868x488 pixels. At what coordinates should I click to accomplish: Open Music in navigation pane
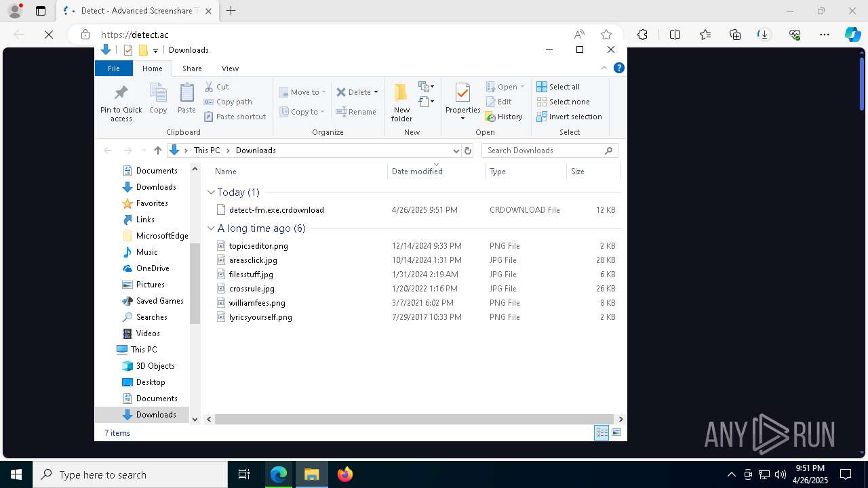[146, 252]
